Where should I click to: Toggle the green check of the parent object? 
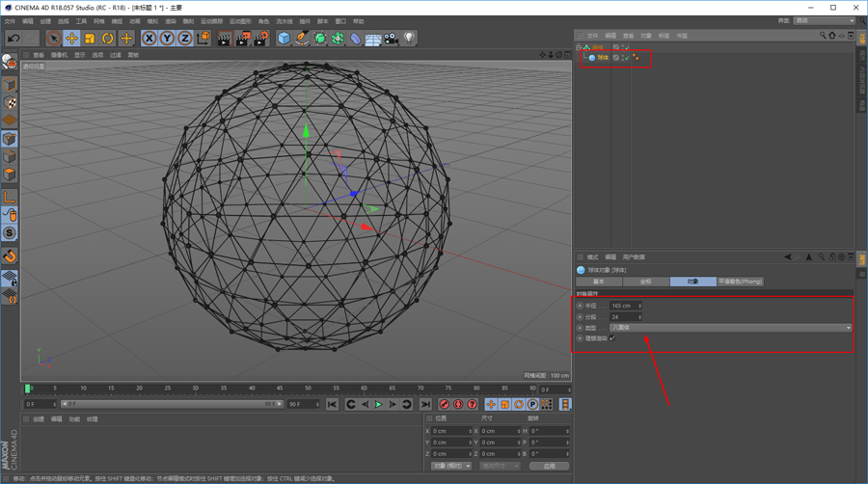point(627,47)
